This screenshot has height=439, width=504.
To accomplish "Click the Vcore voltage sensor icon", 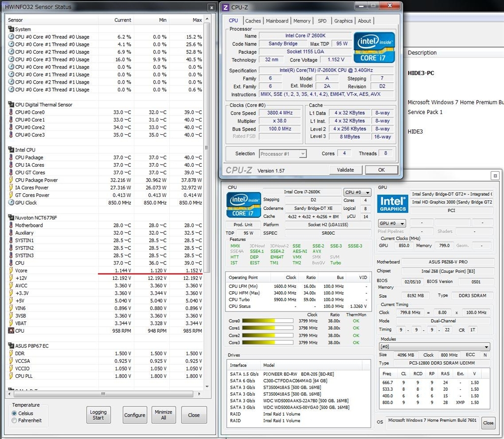I will click(x=11, y=270).
